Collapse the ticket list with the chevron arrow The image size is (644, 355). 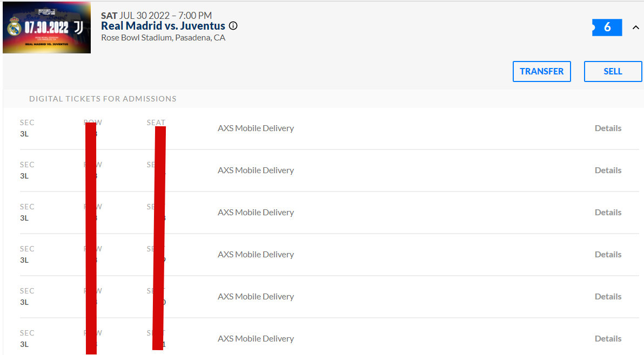point(635,28)
